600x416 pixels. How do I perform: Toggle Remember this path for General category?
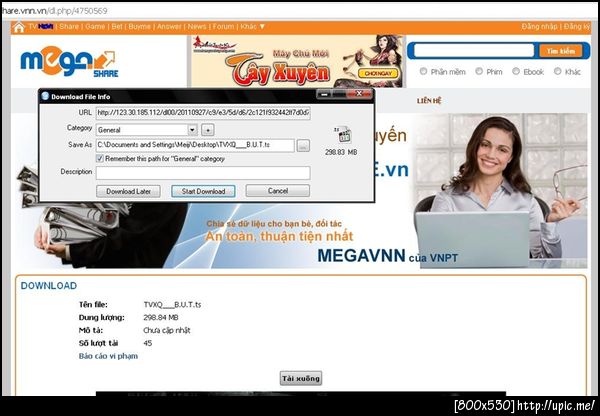pos(99,158)
